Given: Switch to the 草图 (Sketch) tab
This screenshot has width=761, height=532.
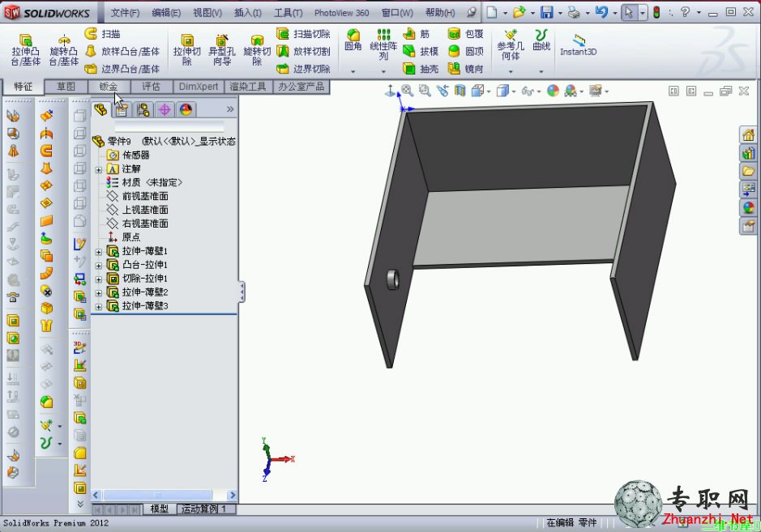Looking at the screenshot, I should (x=66, y=87).
